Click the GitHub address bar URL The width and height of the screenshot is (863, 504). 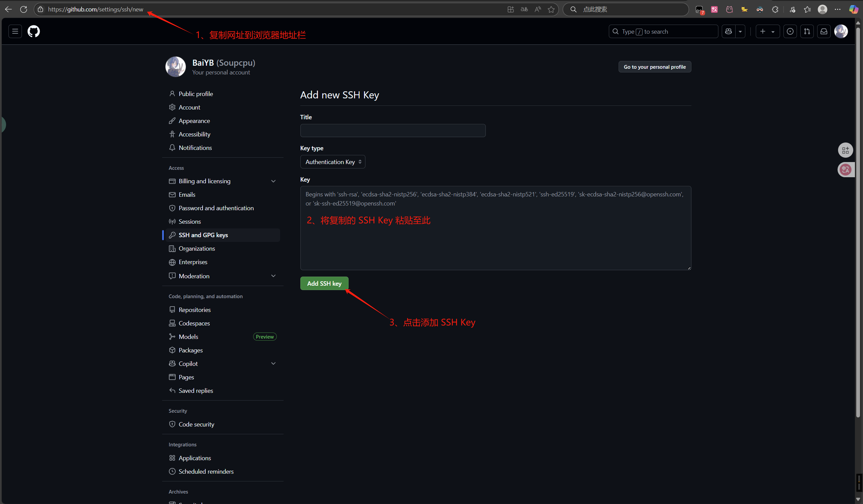(x=95, y=9)
